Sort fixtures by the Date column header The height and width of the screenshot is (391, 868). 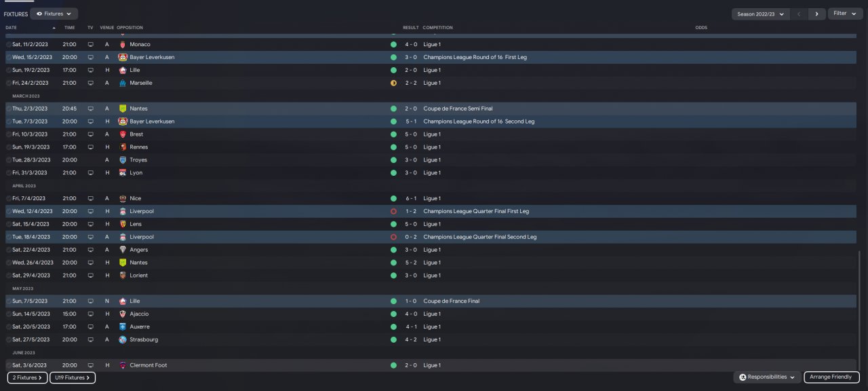click(12, 28)
